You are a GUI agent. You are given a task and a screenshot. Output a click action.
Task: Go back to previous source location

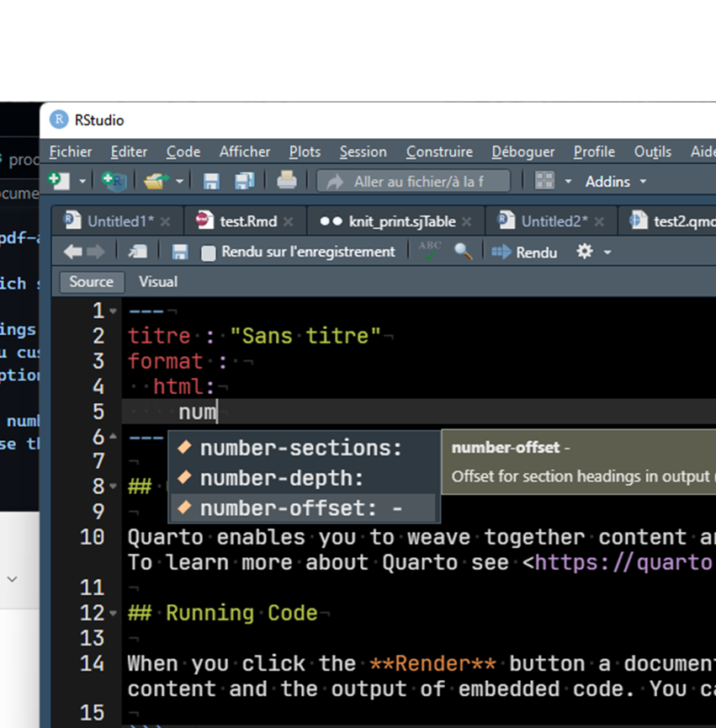click(73, 252)
